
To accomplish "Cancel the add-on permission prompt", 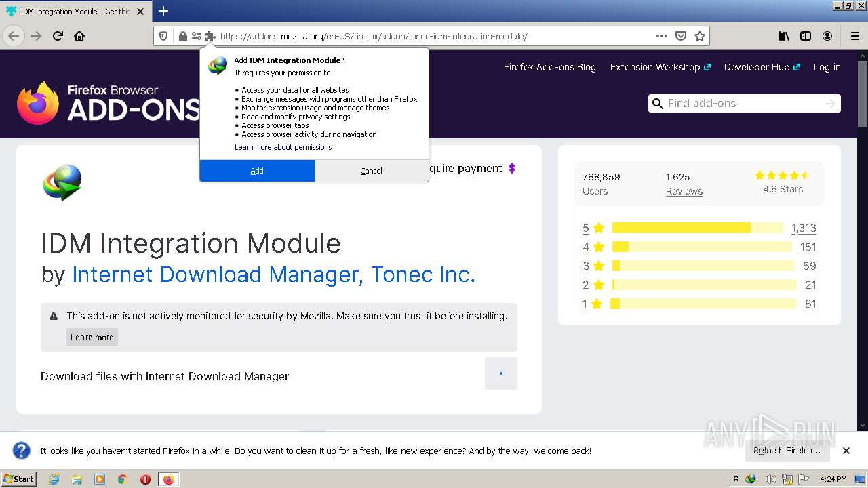I will click(371, 171).
